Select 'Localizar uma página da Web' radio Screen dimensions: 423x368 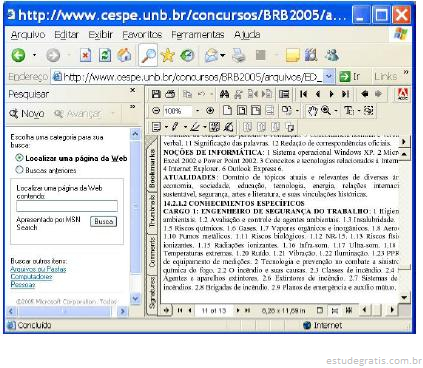(19, 158)
